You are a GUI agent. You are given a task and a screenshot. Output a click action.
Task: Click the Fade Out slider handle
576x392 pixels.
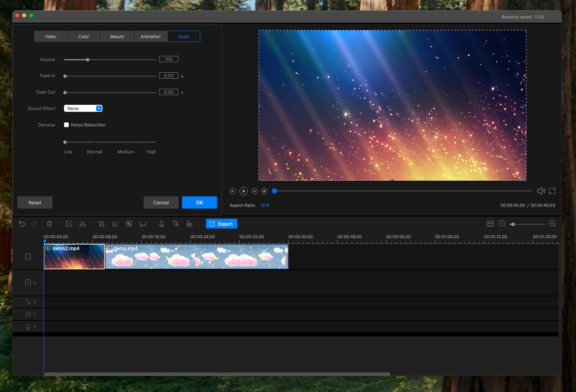(x=65, y=93)
